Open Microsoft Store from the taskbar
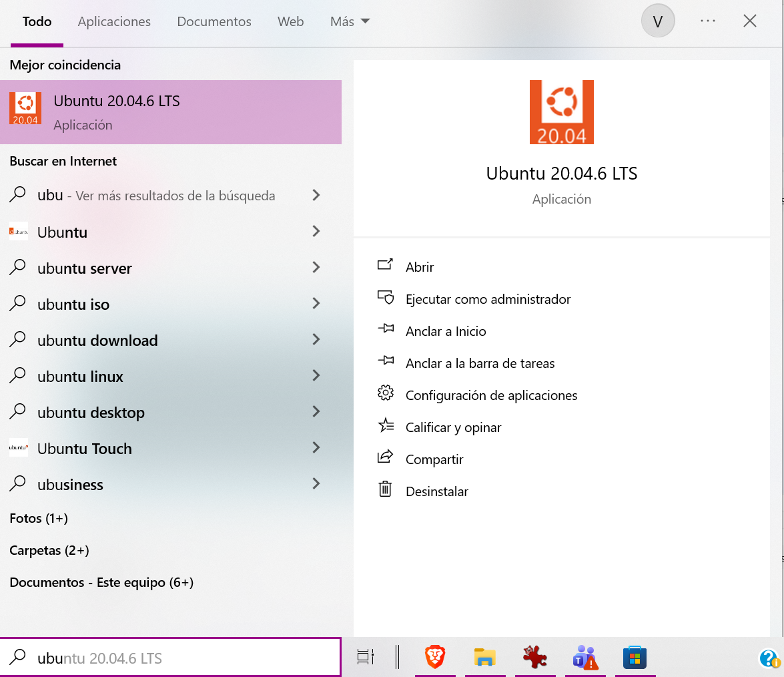 coord(635,656)
